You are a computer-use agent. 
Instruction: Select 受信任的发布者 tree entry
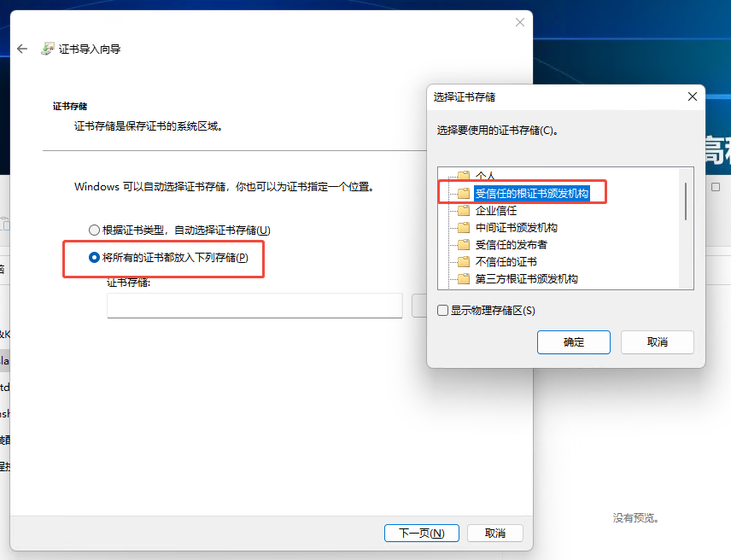pos(511,245)
